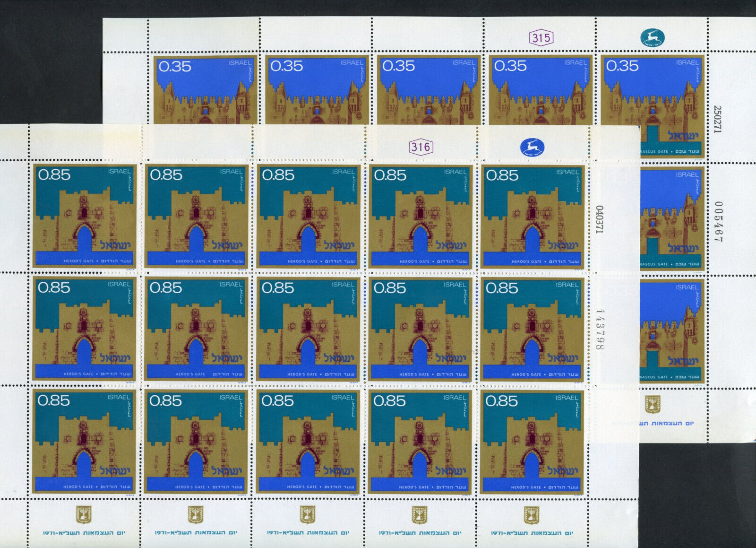Select the serial number 040371
The height and width of the screenshot is (548, 756).
tap(599, 219)
